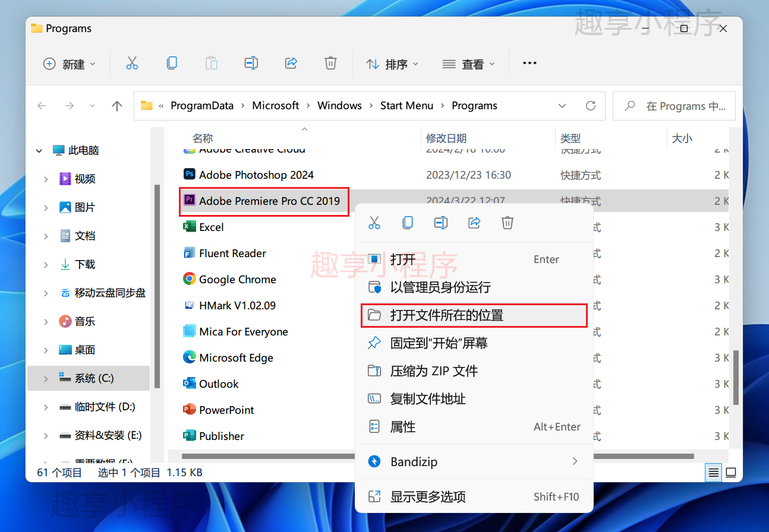The height and width of the screenshot is (532, 769).
Task: Click the Windows breadcrumb in the address bar
Action: 339,106
